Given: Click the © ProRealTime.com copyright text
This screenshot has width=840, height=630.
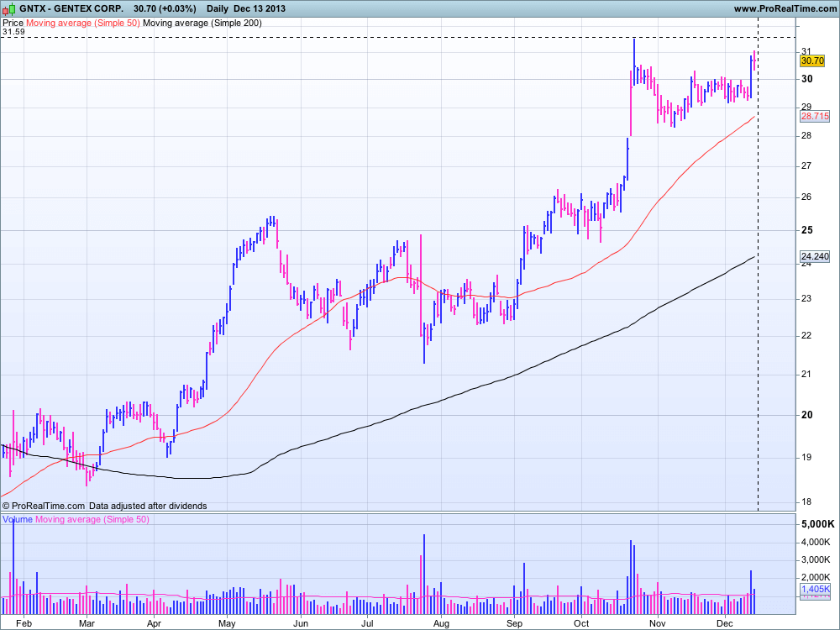Looking at the screenshot, I should click(44, 506).
